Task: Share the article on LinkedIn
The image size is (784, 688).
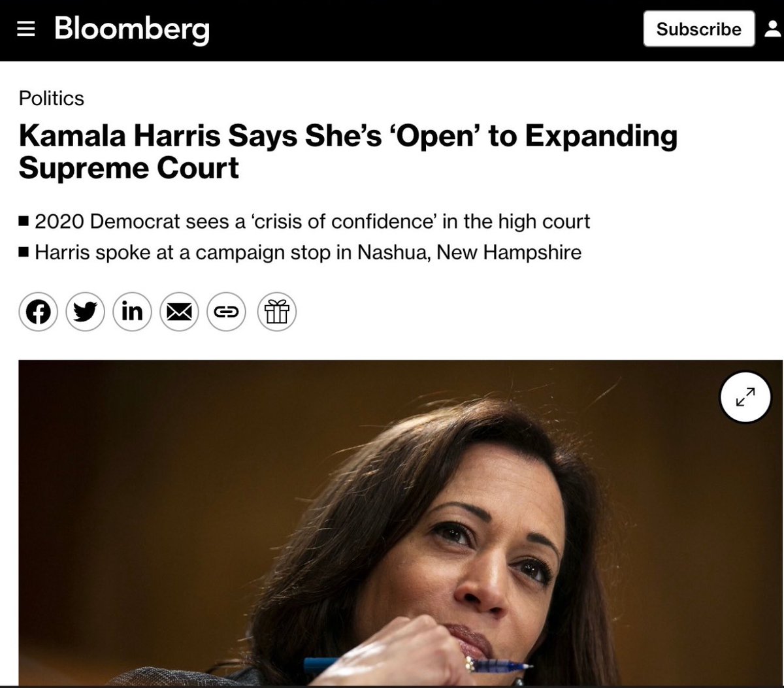Action: [132, 310]
